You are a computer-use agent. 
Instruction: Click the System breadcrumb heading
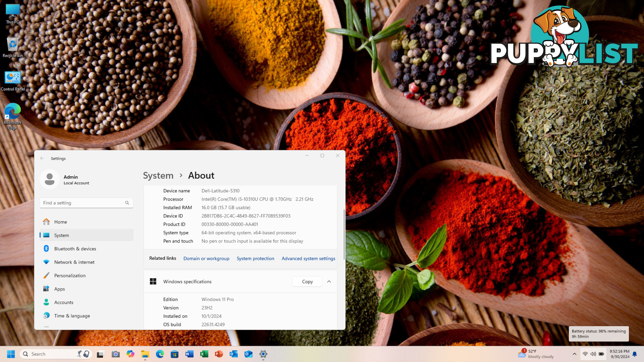pos(158,176)
